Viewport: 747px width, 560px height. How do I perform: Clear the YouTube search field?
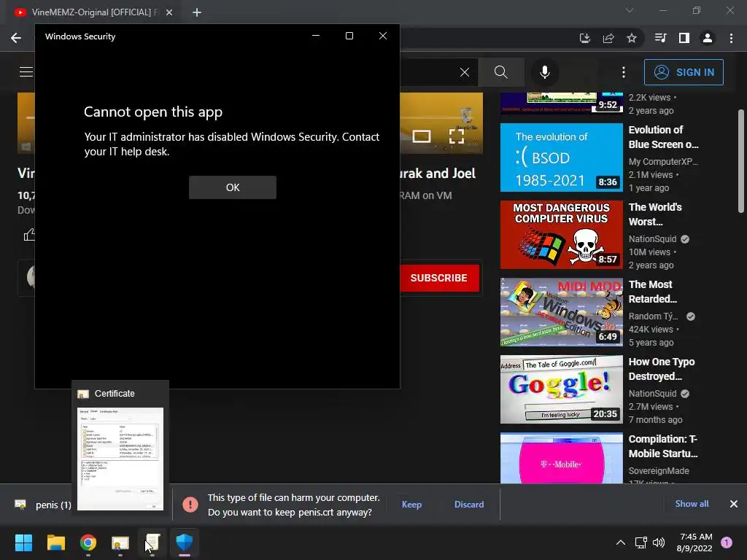465,72
